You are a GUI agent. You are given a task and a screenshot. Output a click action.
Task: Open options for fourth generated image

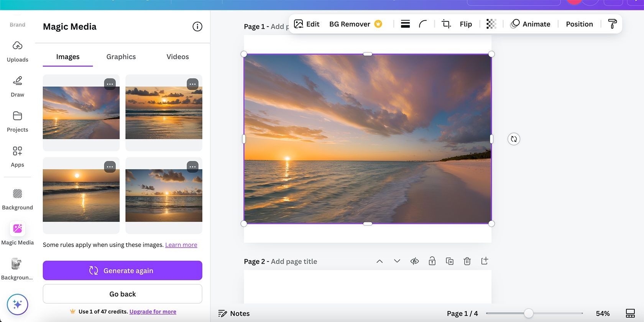pyautogui.click(x=192, y=167)
